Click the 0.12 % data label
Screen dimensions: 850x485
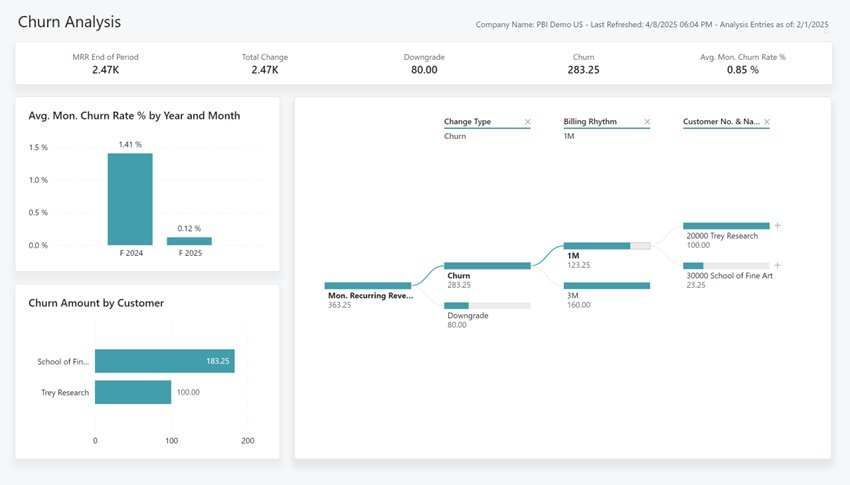click(x=189, y=229)
